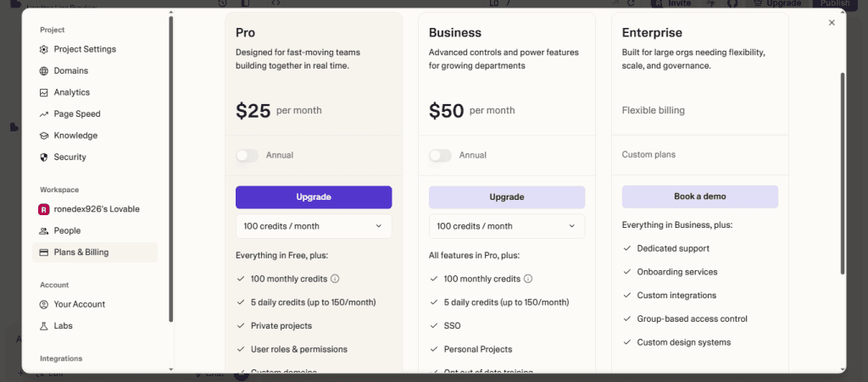Toggle Annual billing for Pro plan
Viewport: 868px width, 382px height.
(x=247, y=155)
